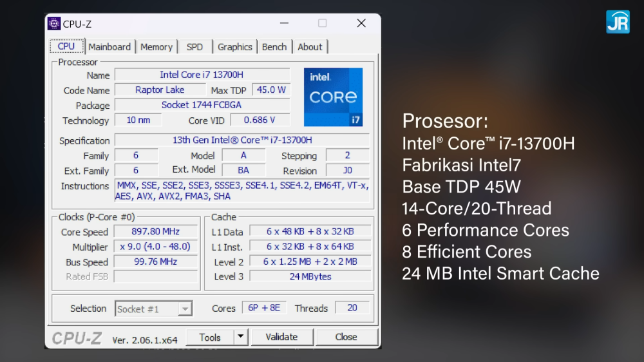Click L1 Inst. value 6 x 32 KB + 8 x 64 KB

pos(310,247)
